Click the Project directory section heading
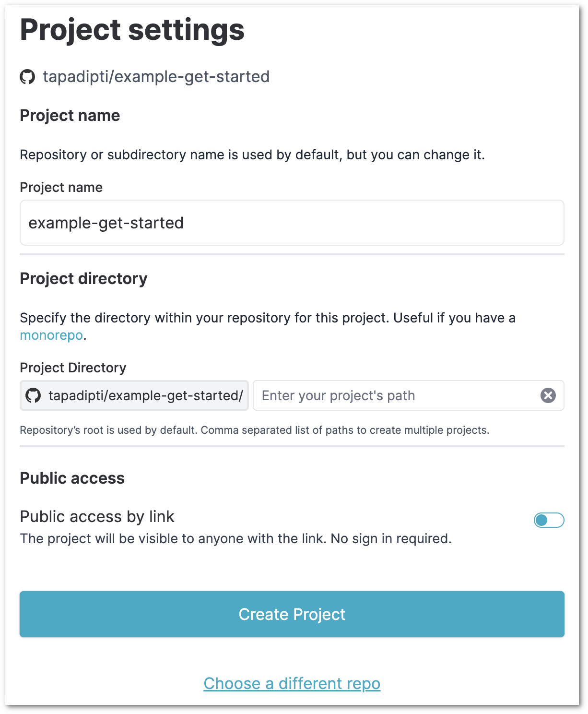 [83, 279]
